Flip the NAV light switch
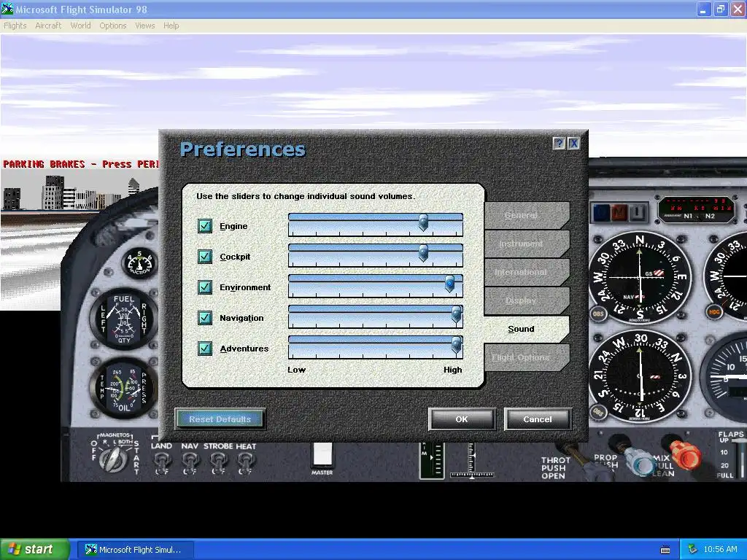This screenshot has height=560, width=747. (x=190, y=461)
